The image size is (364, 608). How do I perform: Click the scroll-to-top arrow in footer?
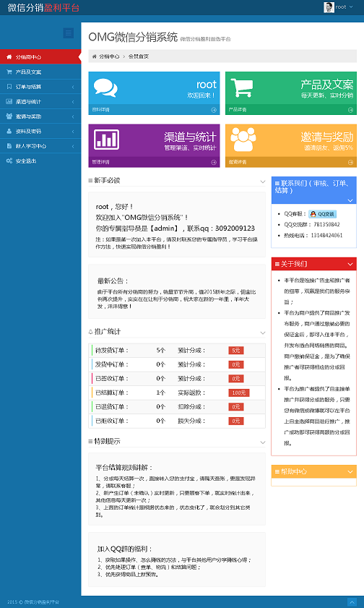[x=352, y=602]
